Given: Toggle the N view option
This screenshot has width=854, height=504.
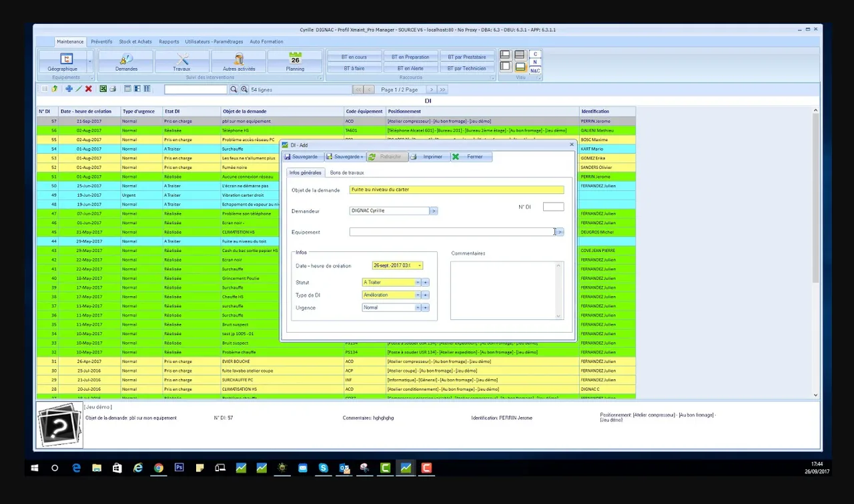Looking at the screenshot, I should click(535, 62).
